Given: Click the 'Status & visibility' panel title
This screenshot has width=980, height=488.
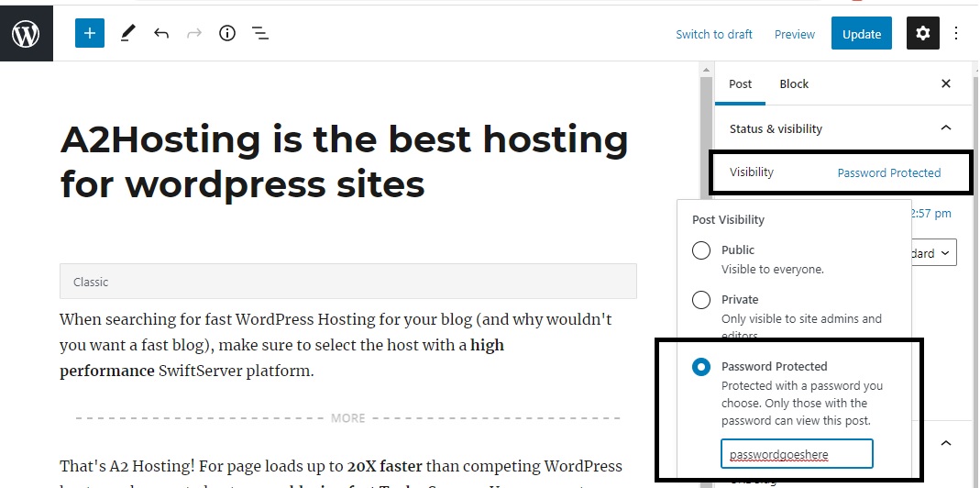Looking at the screenshot, I should [776, 129].
